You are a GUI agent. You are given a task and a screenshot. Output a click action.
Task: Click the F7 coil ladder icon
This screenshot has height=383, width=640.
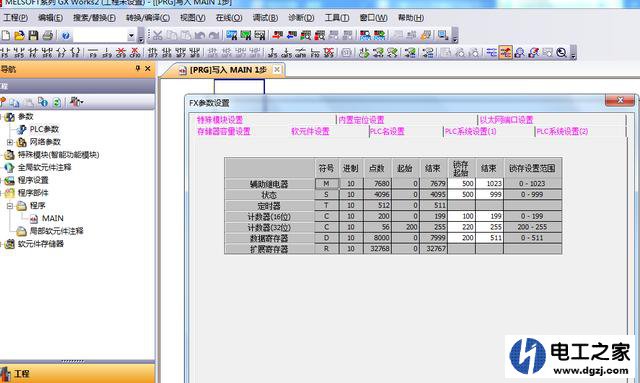tap(61, 53)
